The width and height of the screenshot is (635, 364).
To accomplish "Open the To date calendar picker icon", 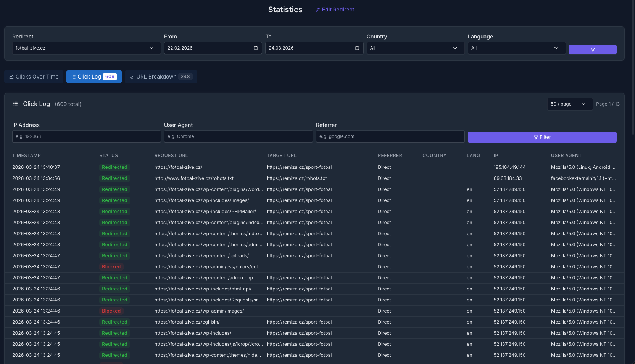I will (x=357, y=48).
